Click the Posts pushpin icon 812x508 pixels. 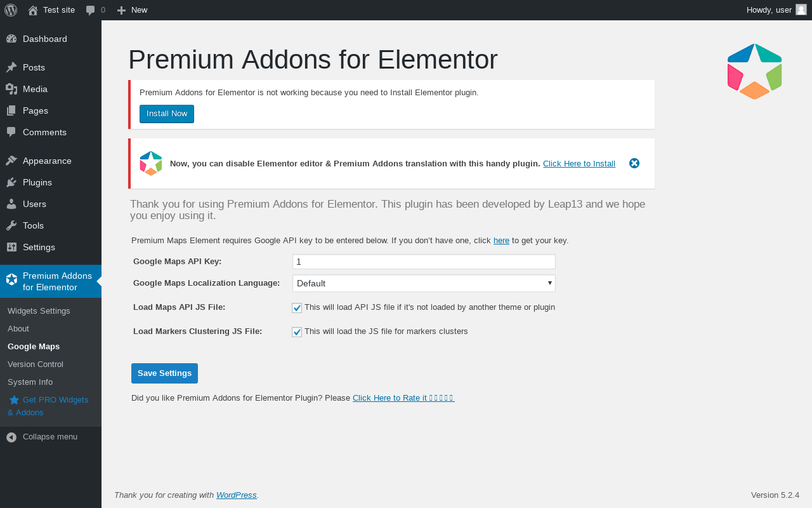pyautogui.click(x=11, y=67)
